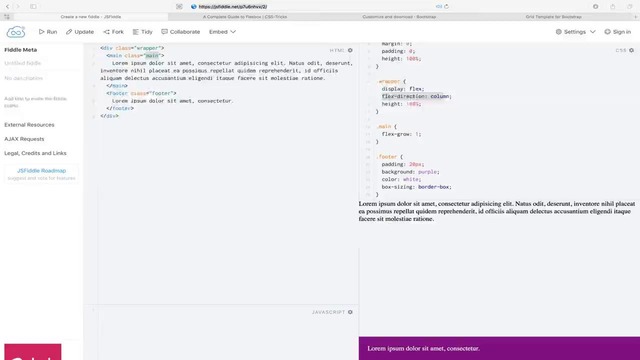
Task: Click the Fiddle Meta heading
Action: pyautogui.click(x=20, y=50)
